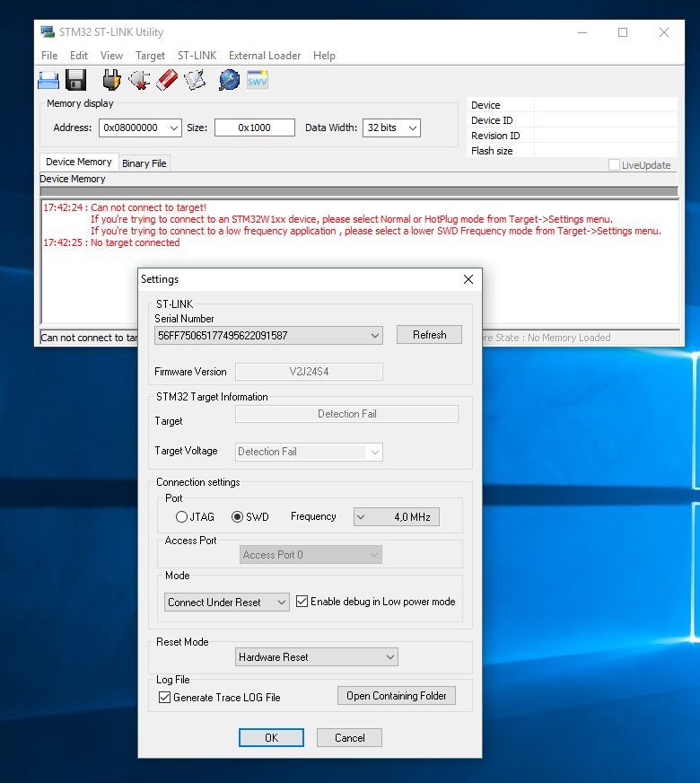700x783 pixels.
Task: Click the ST-LINK Utility title bar app icon
Action: tap(48, 32)
